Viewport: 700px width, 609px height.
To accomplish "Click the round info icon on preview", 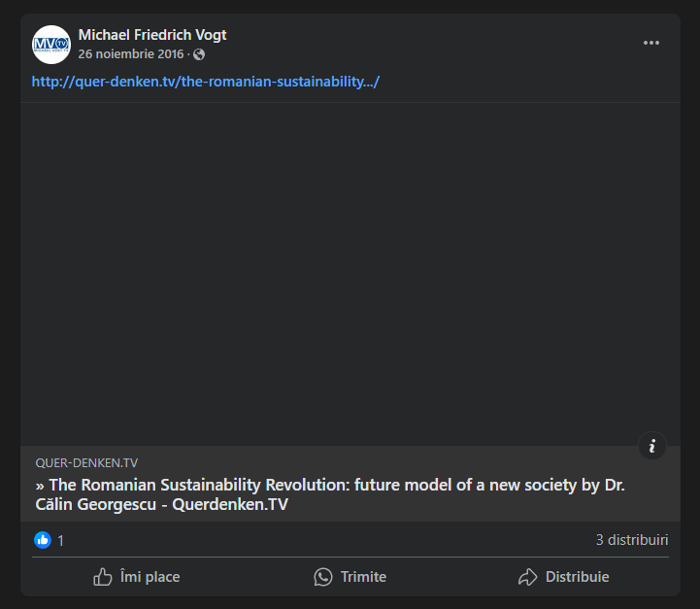I will pyautogui.click(x=652, y=446).
